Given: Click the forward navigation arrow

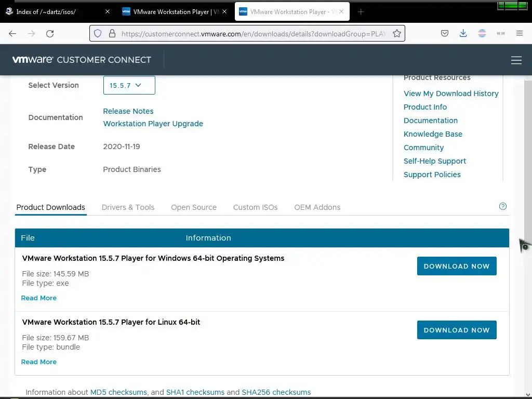Looking at the screenshot, I should [31, 34].
